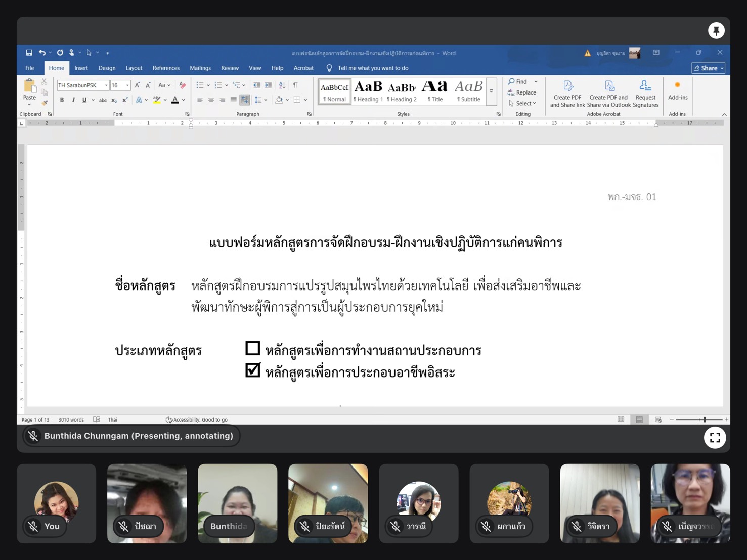The image size is (747, 560).
Task: Switch to the Insert ribbon tab
Action: click(x=81, y=68)
